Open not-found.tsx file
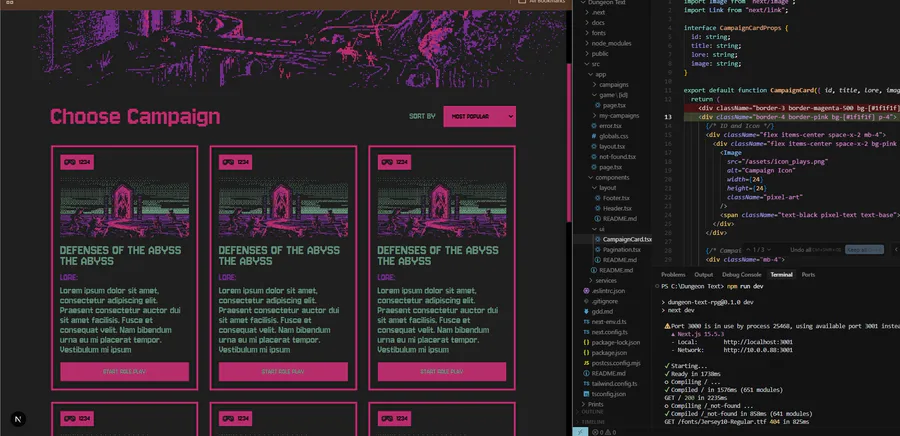 (x=617, y=157)
